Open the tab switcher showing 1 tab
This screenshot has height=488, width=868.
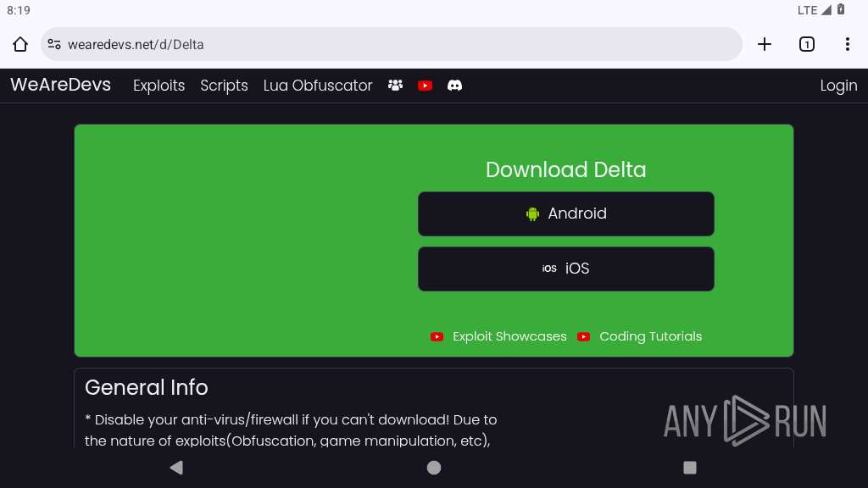click(x=807, y=44)
